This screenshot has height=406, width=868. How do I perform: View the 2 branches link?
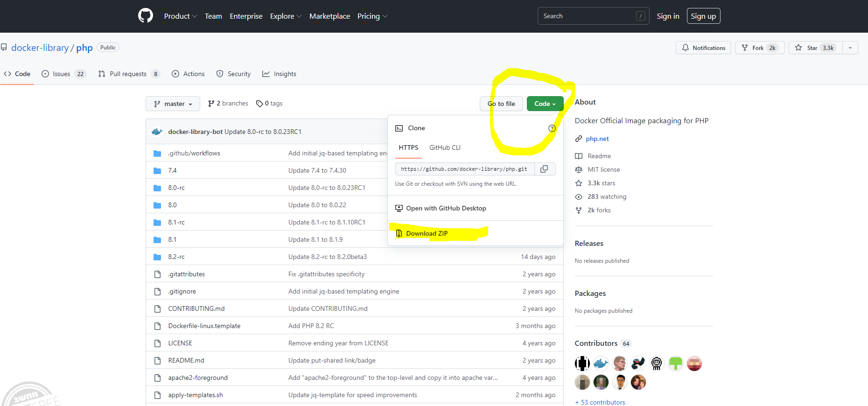click(x=228, y=104)
